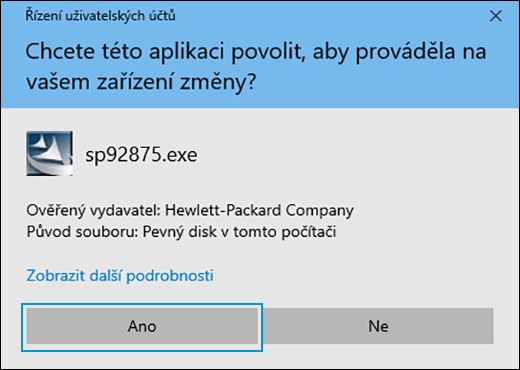
Task: Click the word prováděla in the header question
Action: pos(406,52)
